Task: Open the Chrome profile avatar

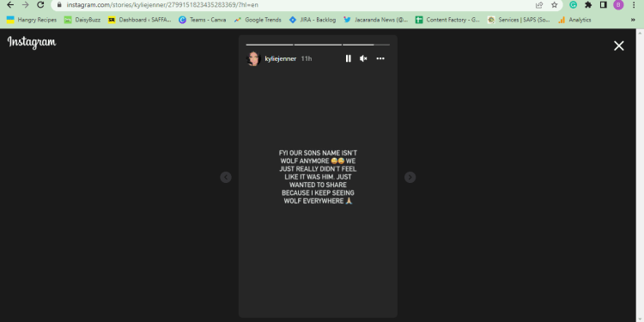Action: click(618, 5)
